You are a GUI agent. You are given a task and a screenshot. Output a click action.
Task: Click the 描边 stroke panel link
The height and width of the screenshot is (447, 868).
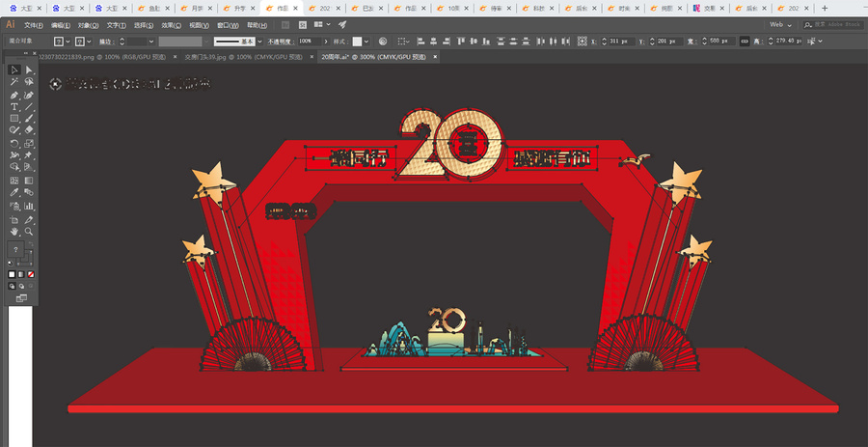pyautogui.click(x=105, y=42)
